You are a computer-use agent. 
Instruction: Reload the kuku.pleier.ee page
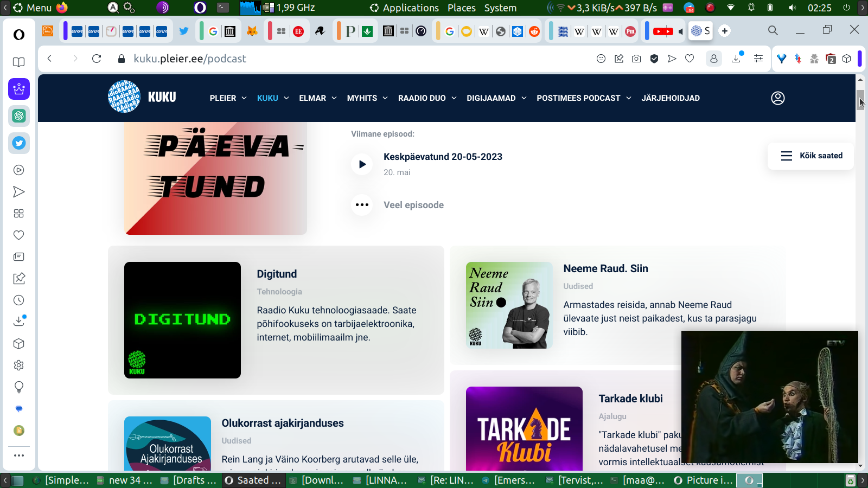coord(97,59)
